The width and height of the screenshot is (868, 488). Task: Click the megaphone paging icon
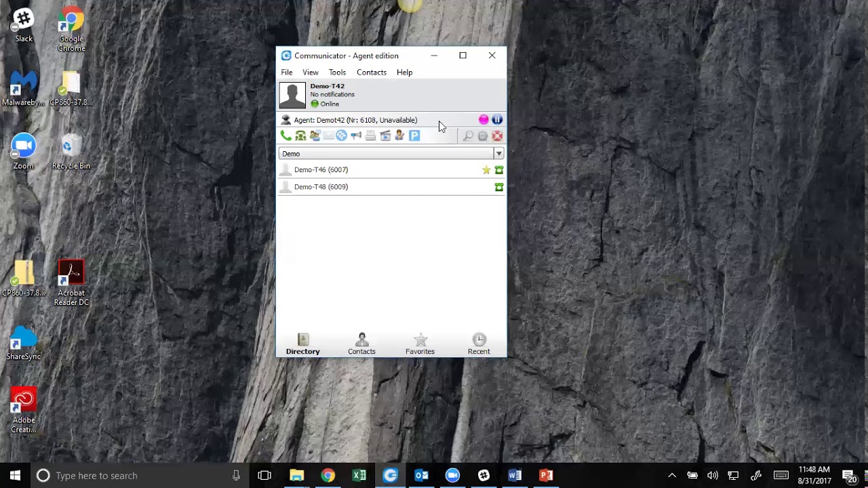click(x=356, y=136)
